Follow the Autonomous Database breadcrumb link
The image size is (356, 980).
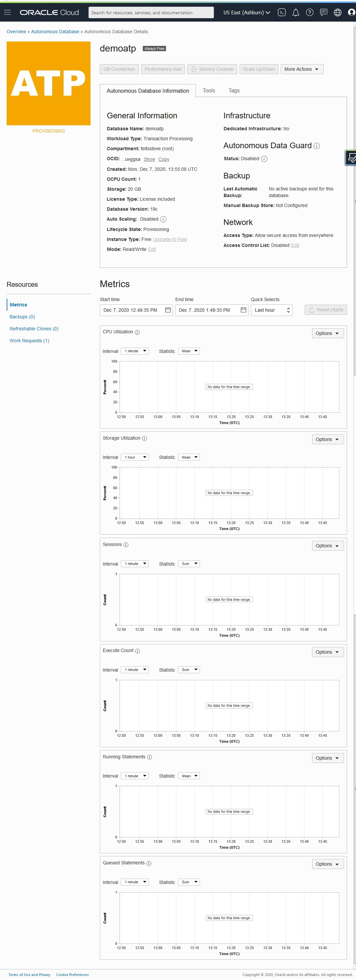click(55, 32)
